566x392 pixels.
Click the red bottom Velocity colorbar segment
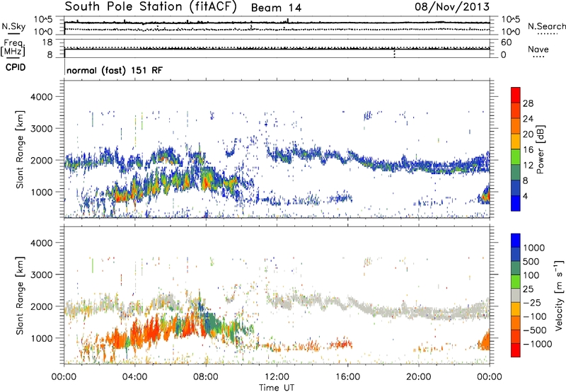point(516,350)
